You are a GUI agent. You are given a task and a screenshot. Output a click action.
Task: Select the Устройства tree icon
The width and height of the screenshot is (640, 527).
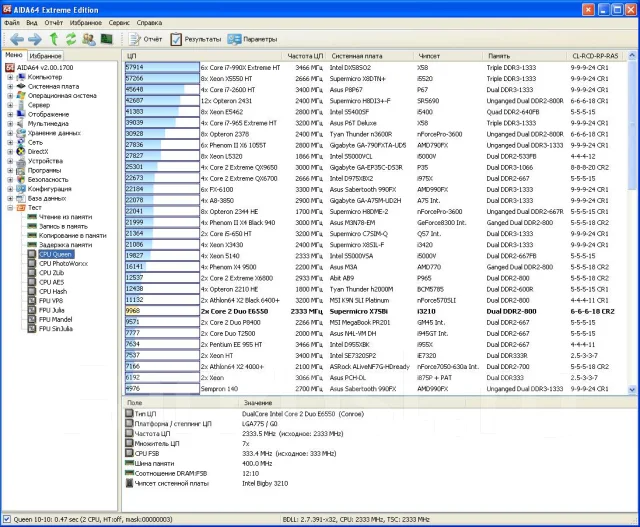click(x=21, y=161)
